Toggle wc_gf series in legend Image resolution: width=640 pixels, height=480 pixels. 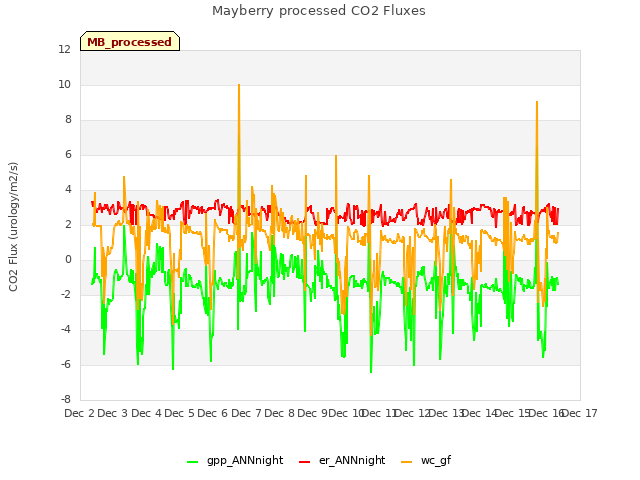(x=436, y=460)
